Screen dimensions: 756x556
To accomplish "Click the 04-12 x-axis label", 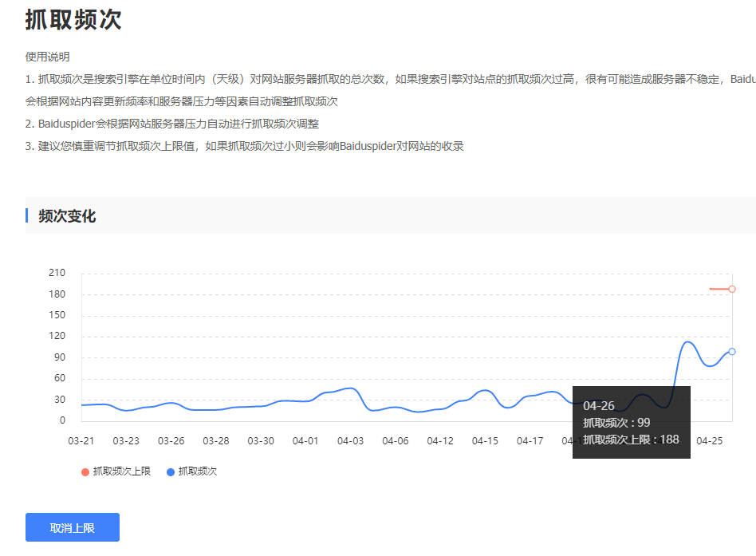I will tap(440, 441).
